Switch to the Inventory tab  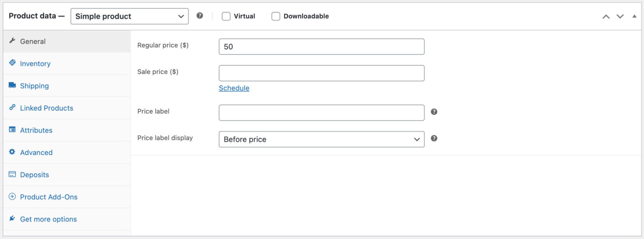click(x=67, y=64)
